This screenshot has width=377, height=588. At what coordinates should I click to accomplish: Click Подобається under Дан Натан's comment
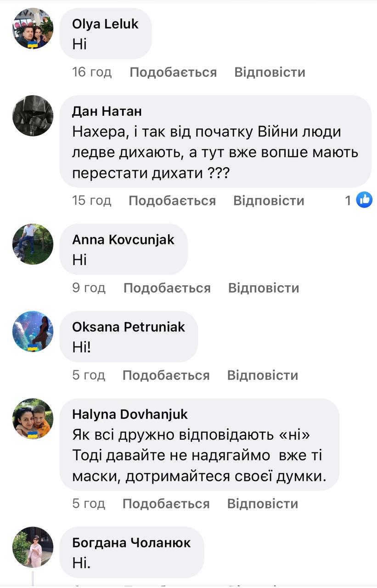172,201
